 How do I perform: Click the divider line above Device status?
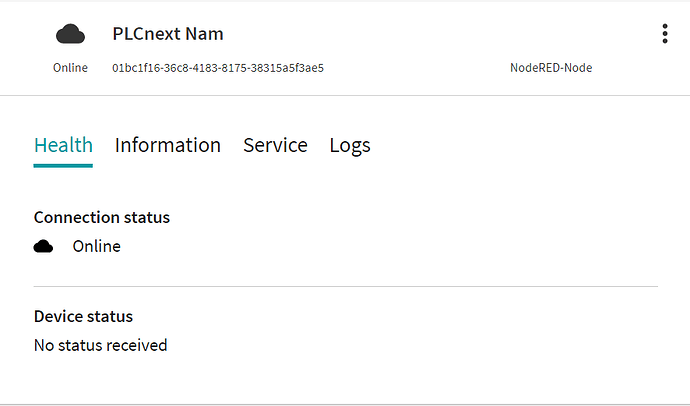tap(345, 286)
